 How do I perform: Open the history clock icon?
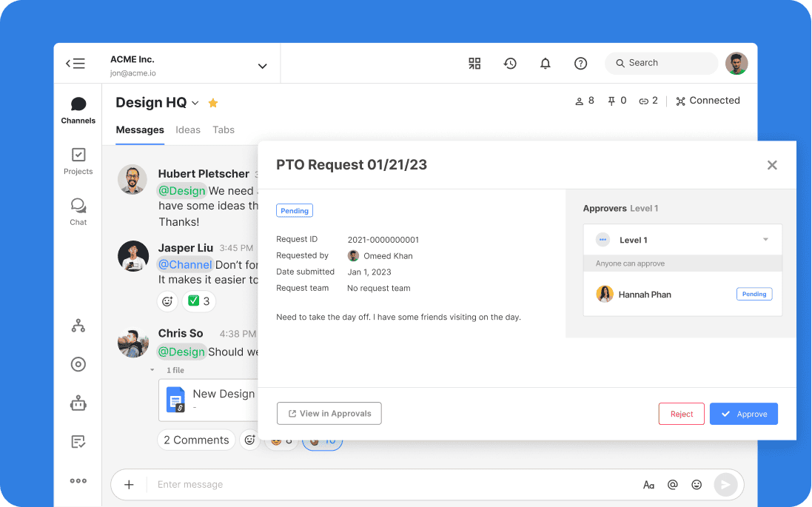click(x=510, y=64)
